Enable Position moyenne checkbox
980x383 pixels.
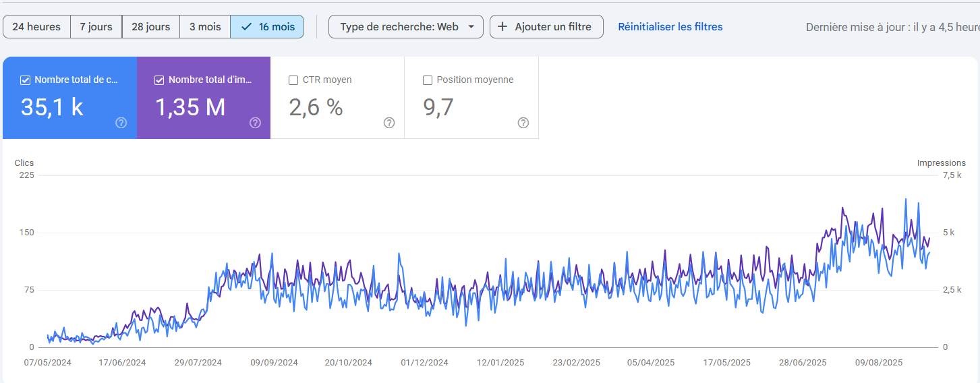(428, 80)
